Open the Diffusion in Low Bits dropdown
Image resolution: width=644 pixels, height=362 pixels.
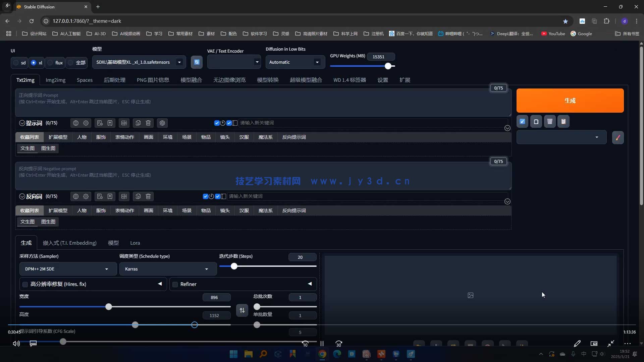(x=294, y=62)
